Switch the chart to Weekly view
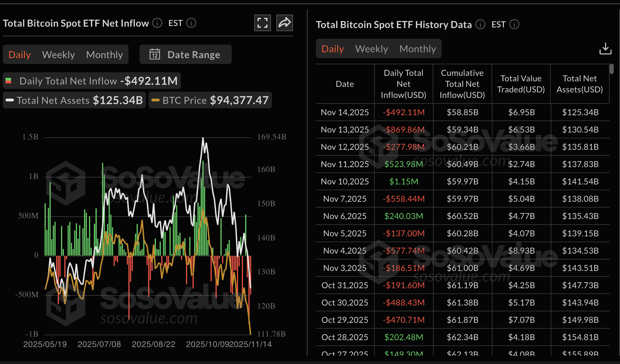Viewport: 620px width, 364px height. [58, 54]
